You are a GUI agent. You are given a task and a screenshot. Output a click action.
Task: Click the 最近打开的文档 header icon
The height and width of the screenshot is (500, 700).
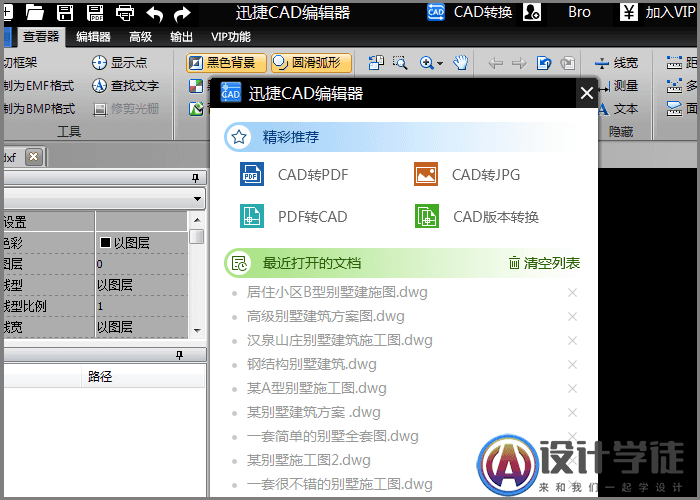click(239, 263)
